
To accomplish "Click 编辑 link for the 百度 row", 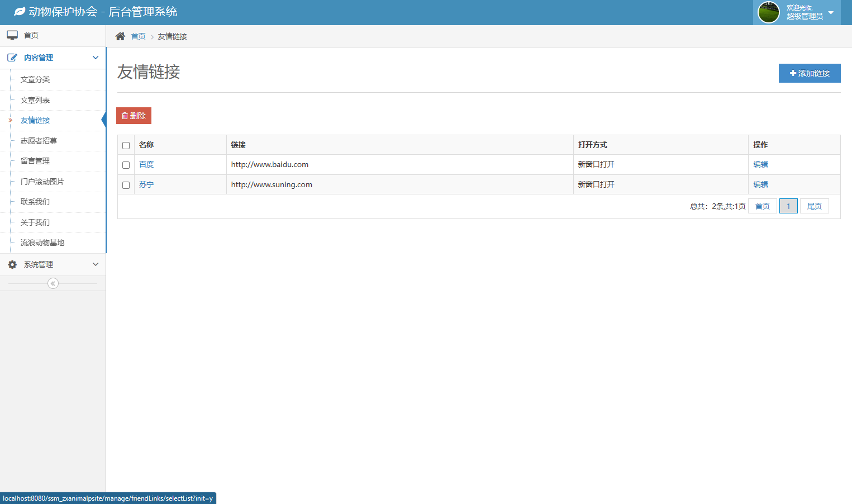I will coord(760,164).
